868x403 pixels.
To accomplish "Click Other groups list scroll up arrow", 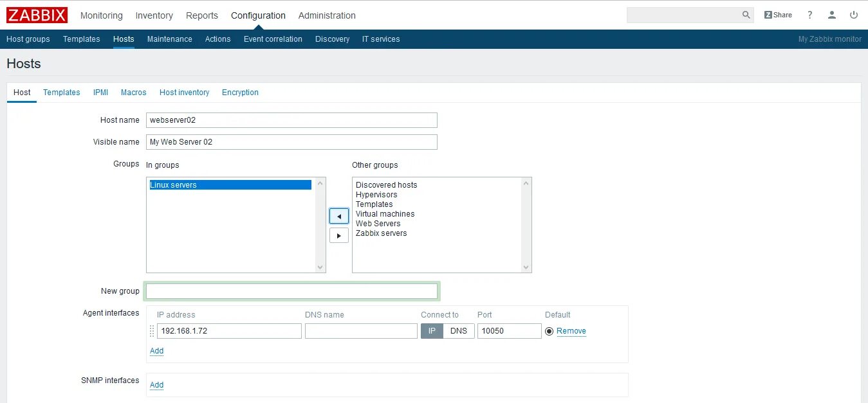I will (x=526, y=183).
